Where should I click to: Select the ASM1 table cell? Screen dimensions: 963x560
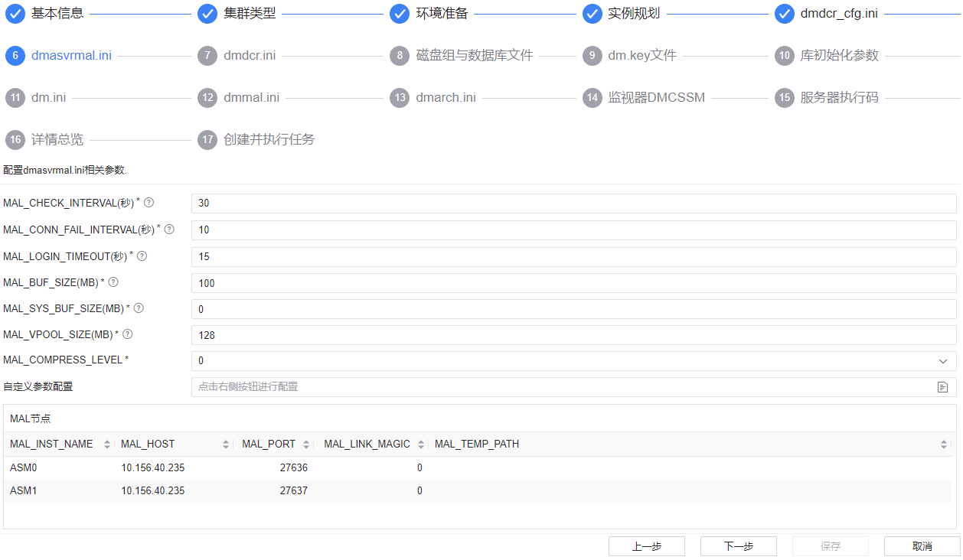click(x=24, y=490)
